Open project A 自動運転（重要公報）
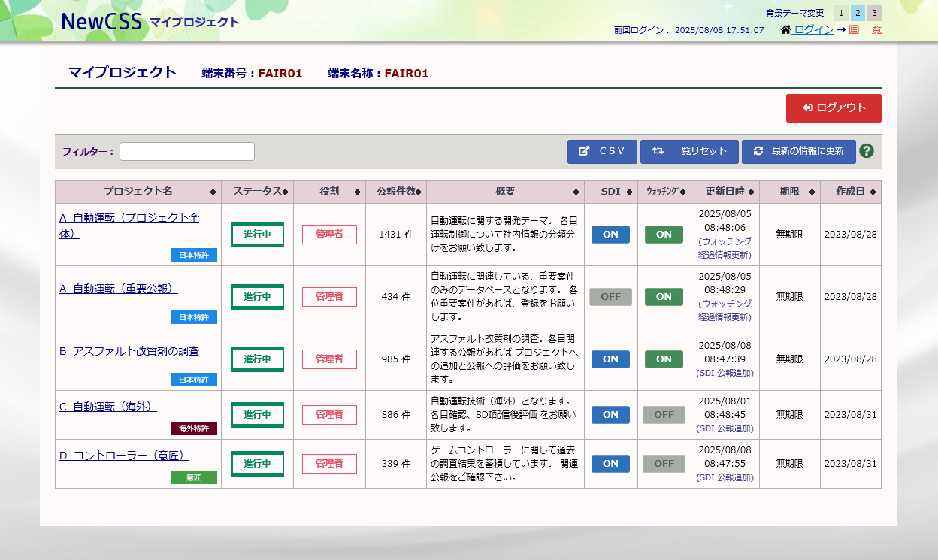Image resolution: width=938 pixels, height=560 pixels. [x=119, y=289]
